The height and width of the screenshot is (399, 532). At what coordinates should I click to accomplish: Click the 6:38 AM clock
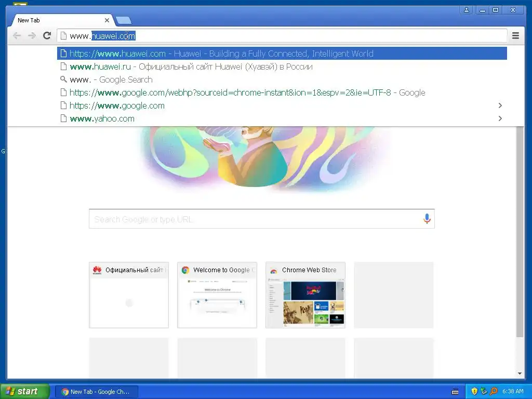(513, 391)
